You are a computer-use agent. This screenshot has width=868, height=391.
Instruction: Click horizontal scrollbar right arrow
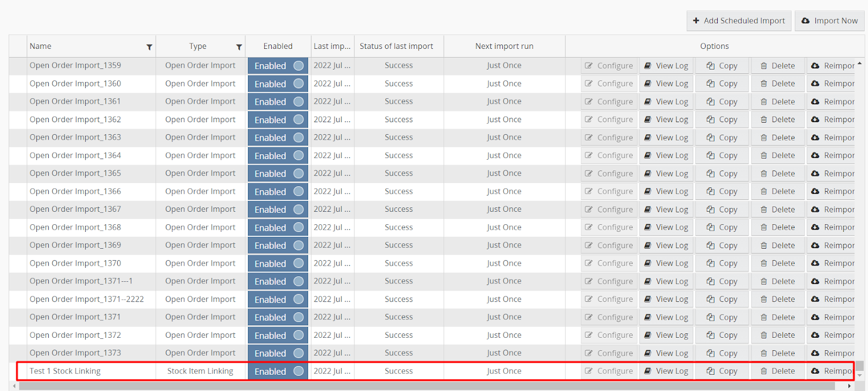849,386
